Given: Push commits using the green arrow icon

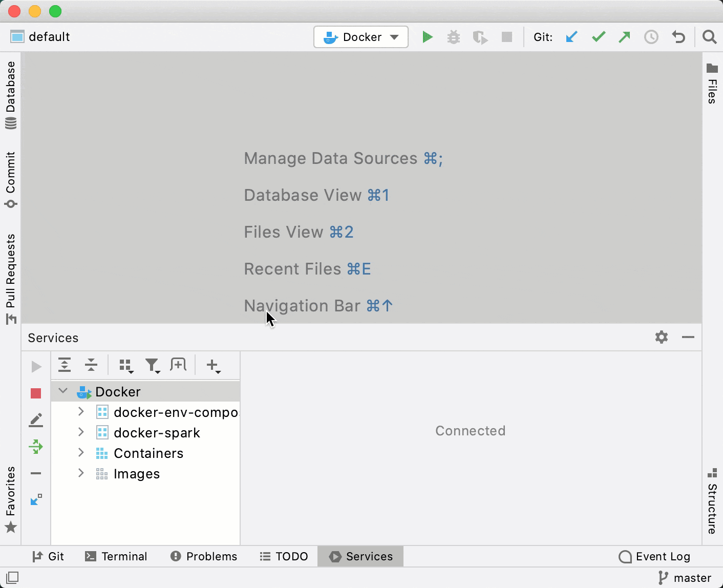Looking at the screenshot, I should (624, 37).
